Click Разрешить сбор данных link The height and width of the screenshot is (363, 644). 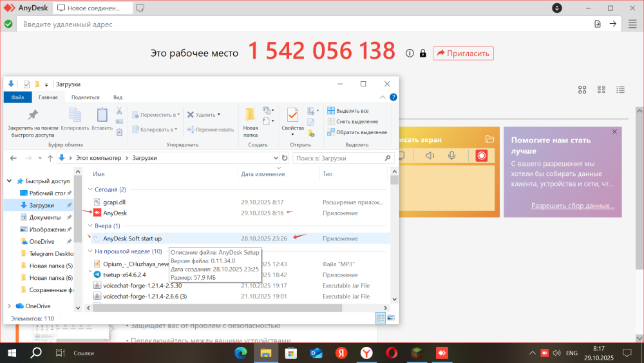pos(573,206)
